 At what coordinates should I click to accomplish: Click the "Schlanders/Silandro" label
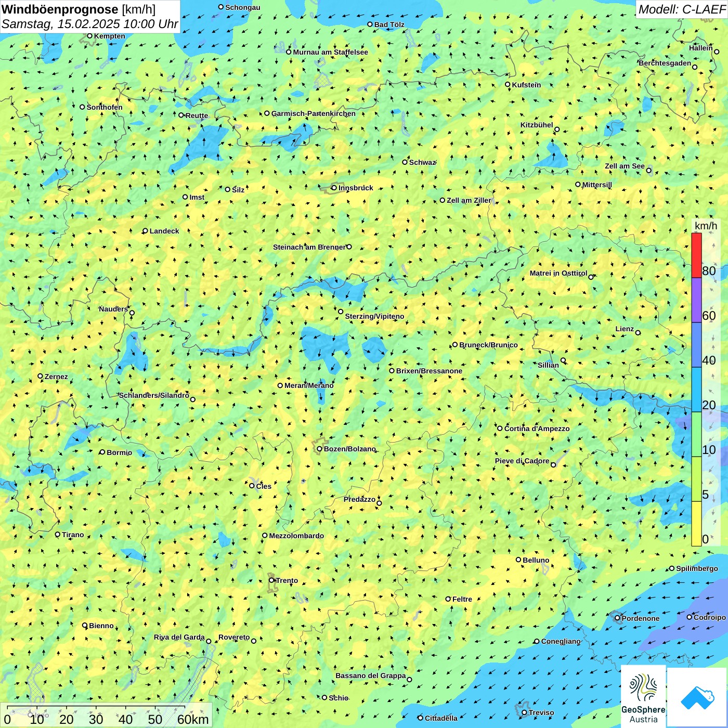[154, 395]
